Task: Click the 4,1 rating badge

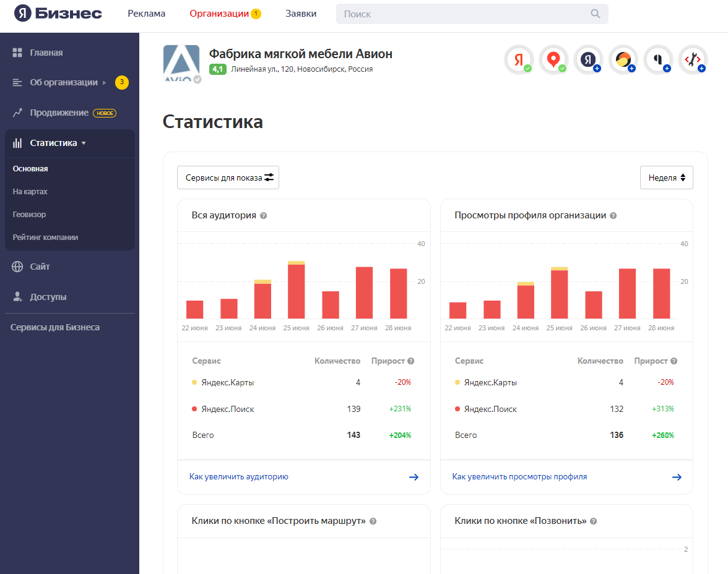Action: pos(218,69)
